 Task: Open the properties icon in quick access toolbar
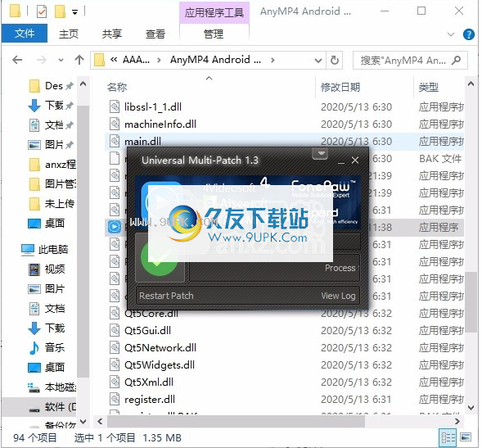coord(42,11)
